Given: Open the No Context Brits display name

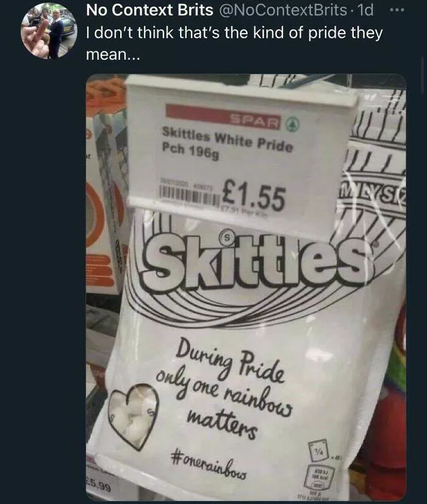Looking at the screenshot, I should coord(149,10).
